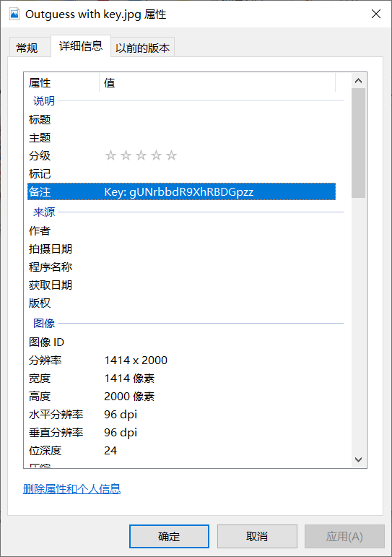Click the 取消 button
Image resolution: width=392 pixels, height=557 pixels.
[257, 536]
